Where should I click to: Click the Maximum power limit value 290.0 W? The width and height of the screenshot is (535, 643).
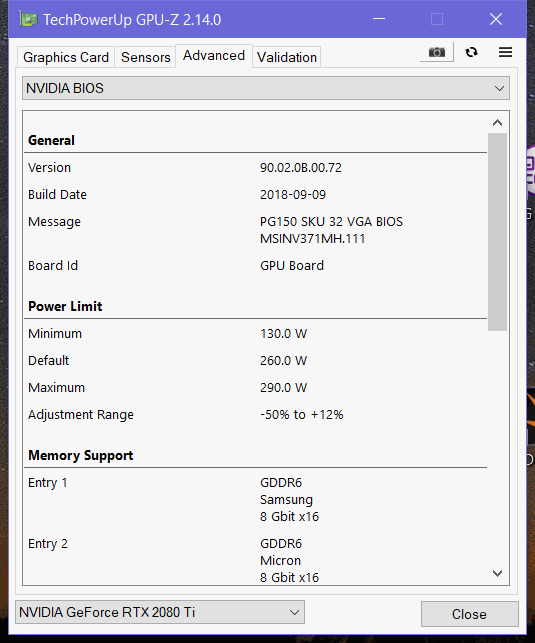(283, 388)
